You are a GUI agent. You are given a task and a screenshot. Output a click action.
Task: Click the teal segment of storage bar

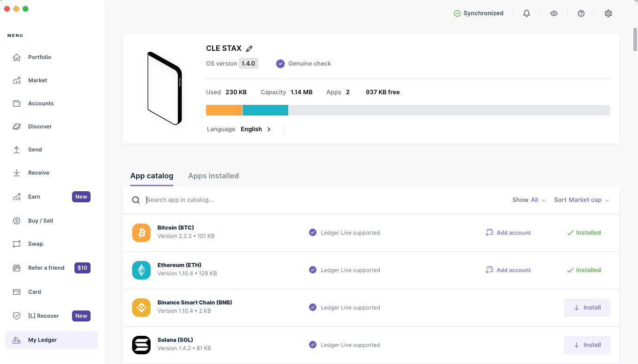tap(265, 110)
